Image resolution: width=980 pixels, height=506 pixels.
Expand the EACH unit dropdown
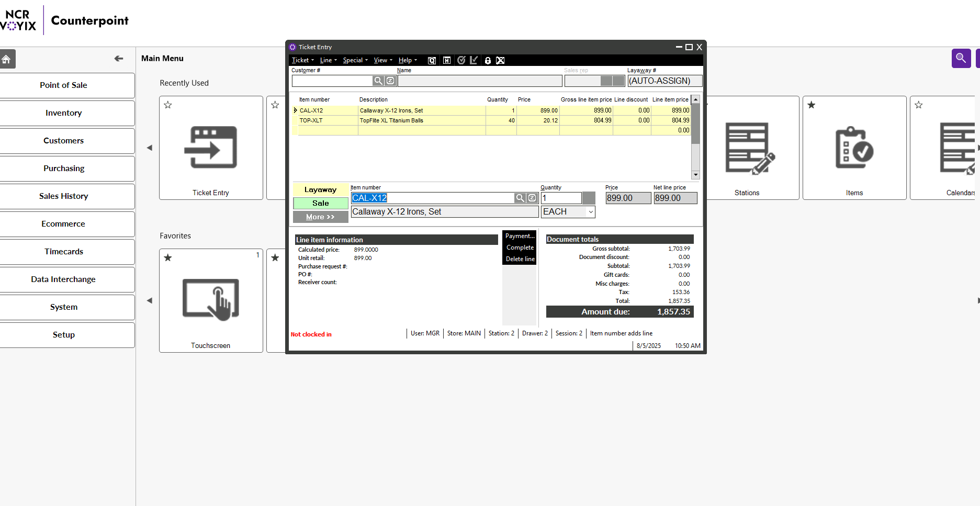point(591,212)
